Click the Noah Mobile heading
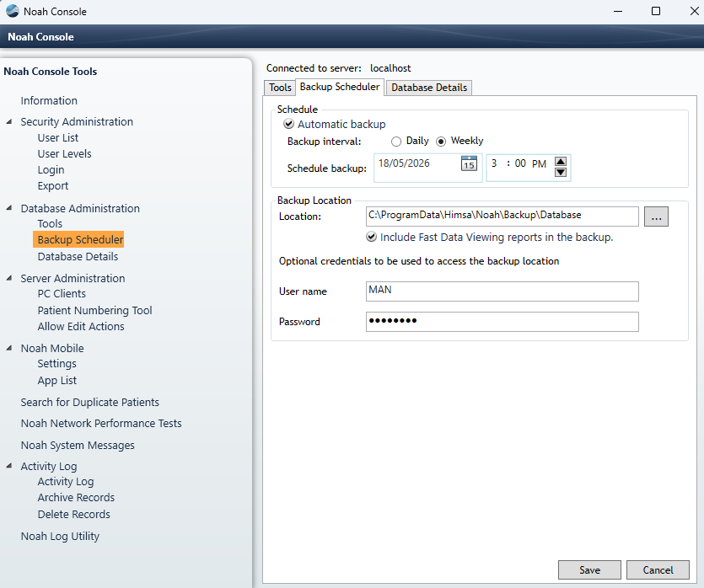The width and height of the screenshot is (704, 588). [52, 348]
